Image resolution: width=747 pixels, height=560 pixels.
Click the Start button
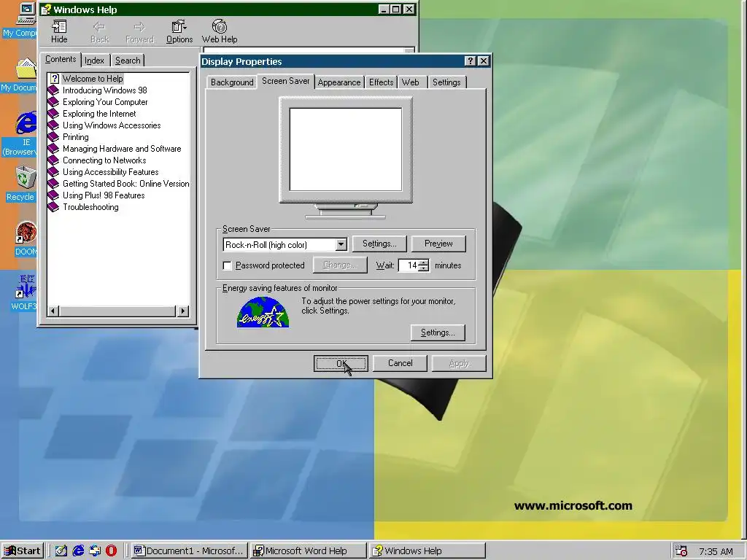point(22,551)
